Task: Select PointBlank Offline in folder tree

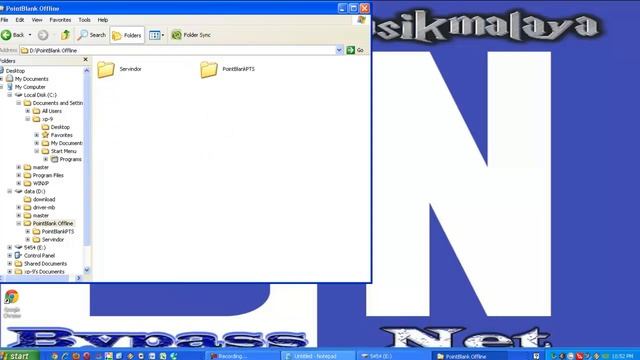Action: click(53, 224)
